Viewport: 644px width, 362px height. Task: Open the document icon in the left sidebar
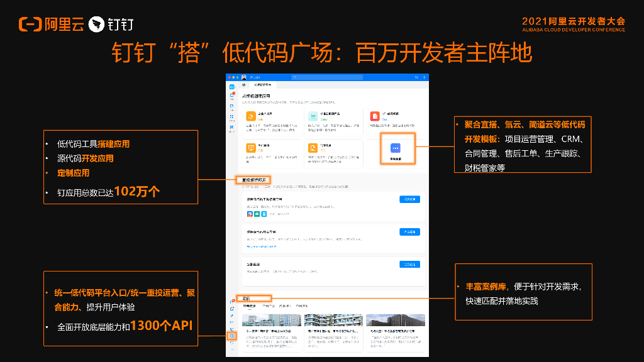tap(231, 106)
